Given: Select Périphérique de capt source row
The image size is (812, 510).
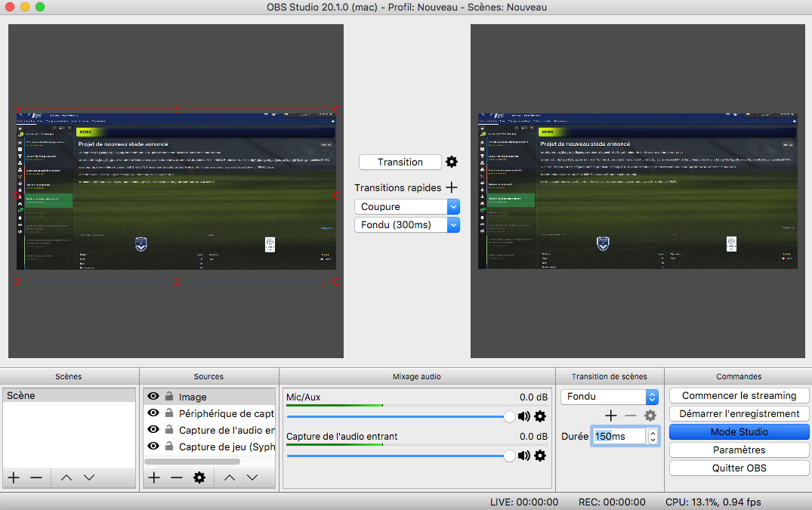Looking at the screenshot, I should [209, 414].
